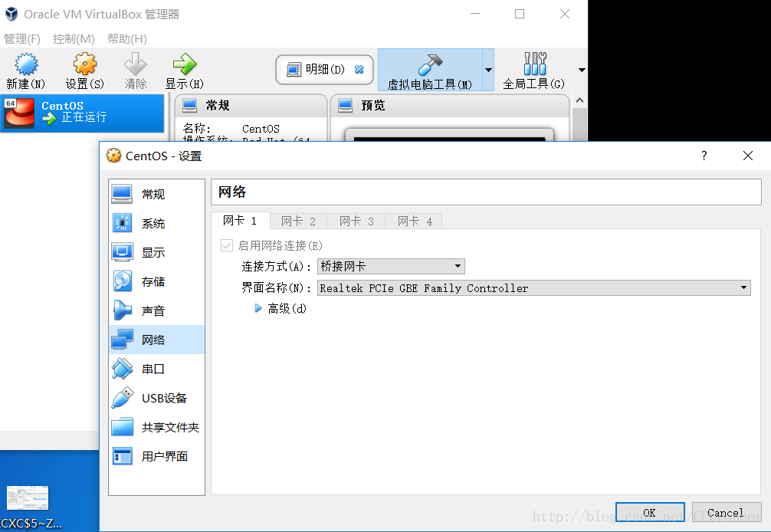Select User Interface (用户界面) category
The width and height of the screenshot is (771, 532).
pos(156,456)
